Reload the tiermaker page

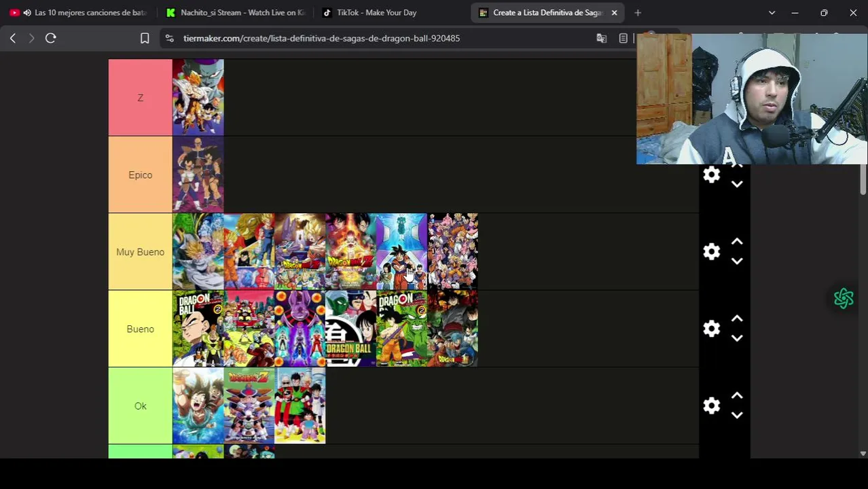[x=51, y=39]
